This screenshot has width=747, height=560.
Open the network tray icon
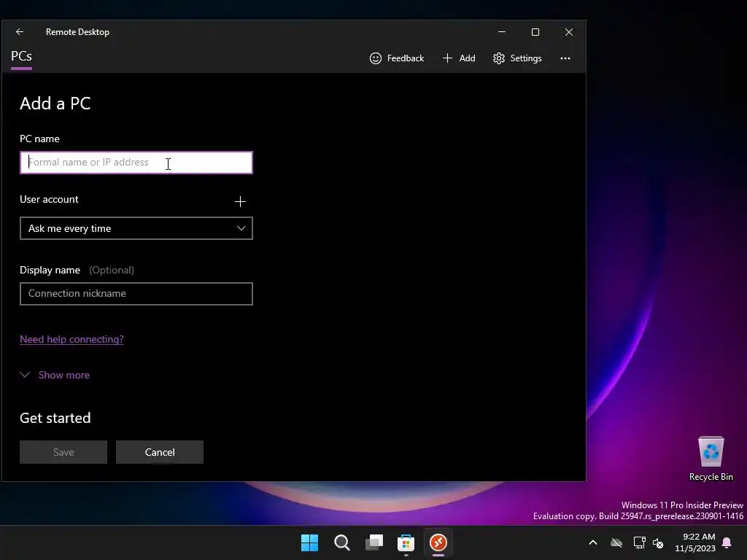[x=639, y=542]
